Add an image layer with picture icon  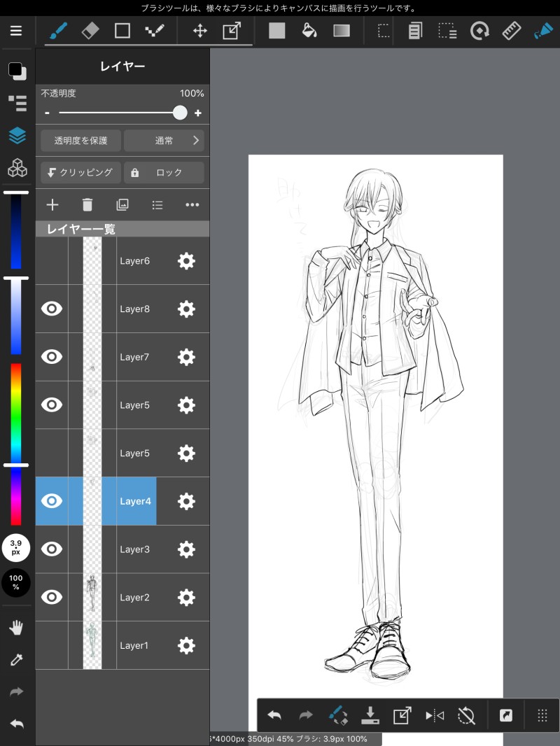click(122, 205)
